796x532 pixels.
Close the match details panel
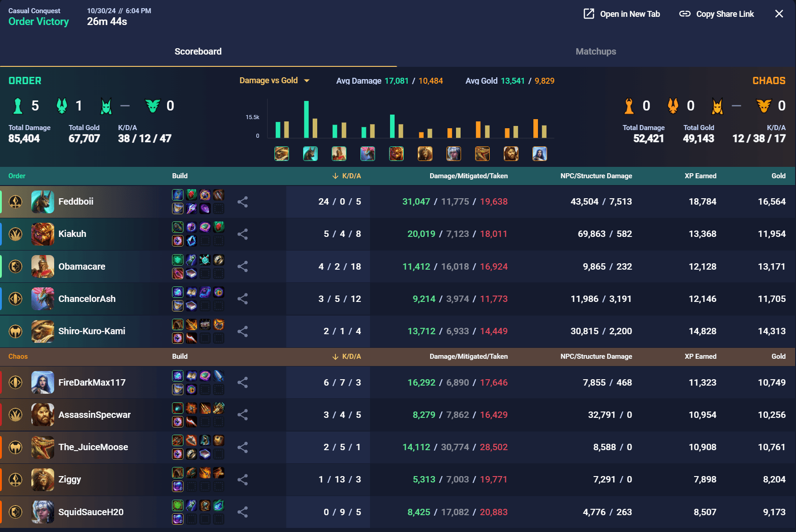[779, 14]
